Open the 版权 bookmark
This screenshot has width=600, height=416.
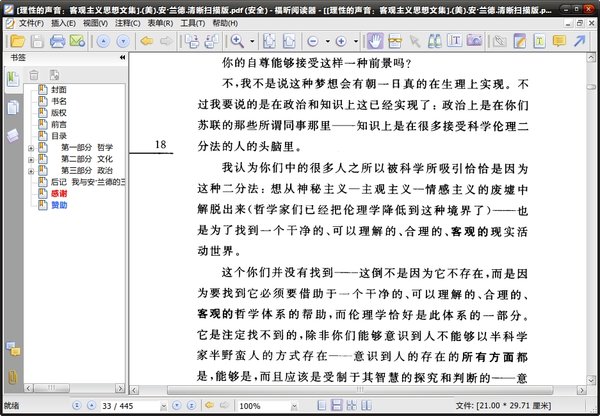pos(59,113)
